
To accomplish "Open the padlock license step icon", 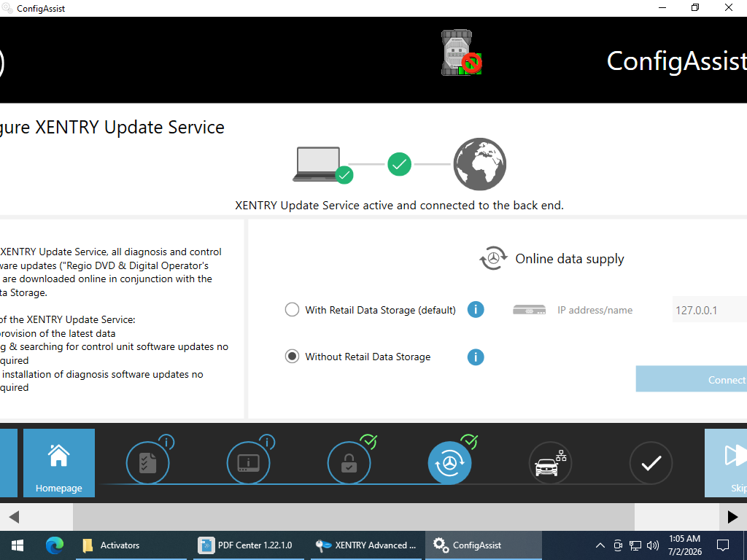I will coord(349,463).
